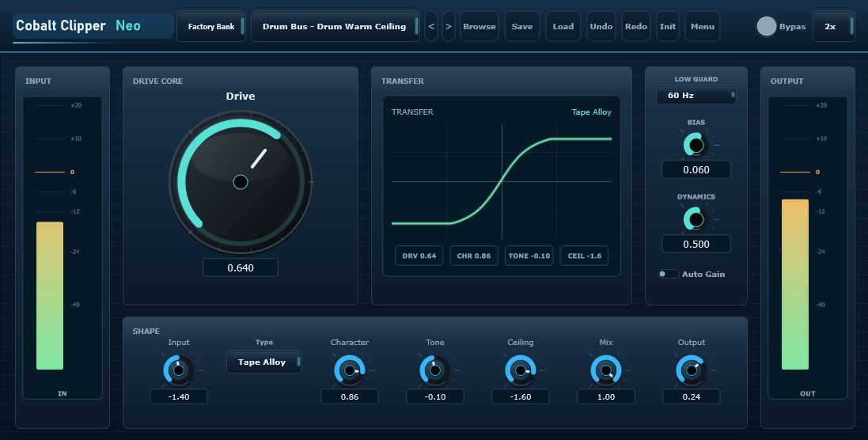Click the Tone knob
Image resolution: width=868 pixels, height=440 pixels.
tap(435, 370)
